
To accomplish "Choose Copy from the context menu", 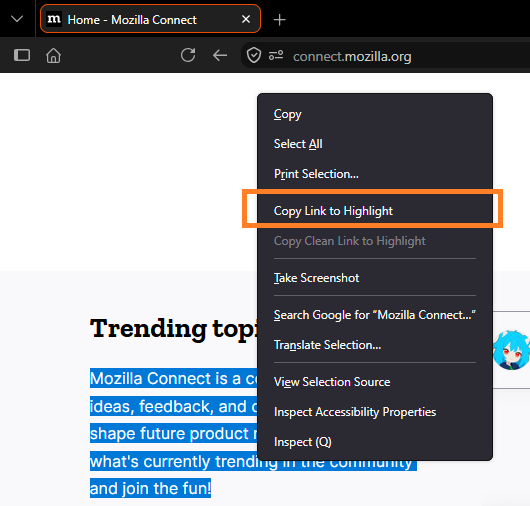I will coord(375,114).
